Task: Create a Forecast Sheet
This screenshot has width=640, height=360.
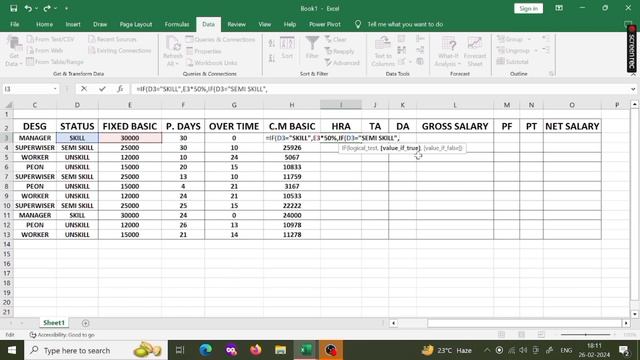Action: coord(475,51)
